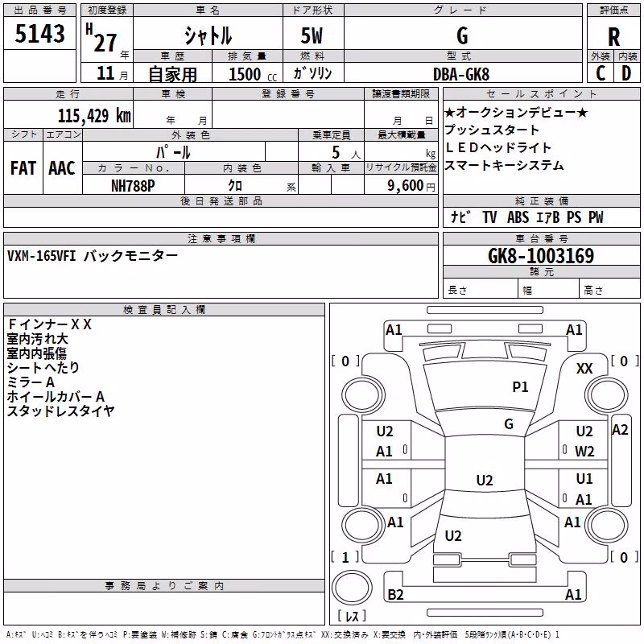Select the 注意事項欄 section header
The image size is (644, 644).
221,238
